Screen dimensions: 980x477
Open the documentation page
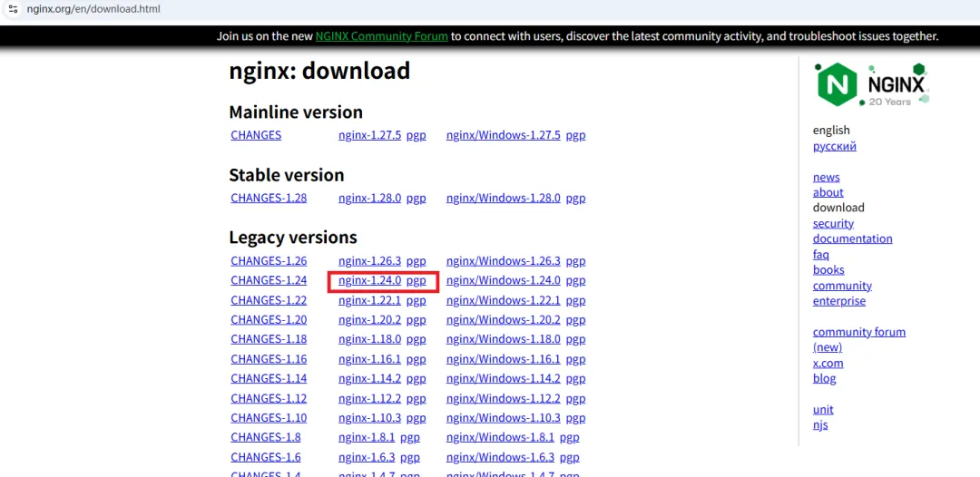pyautogui.click(x=852, y=238)
